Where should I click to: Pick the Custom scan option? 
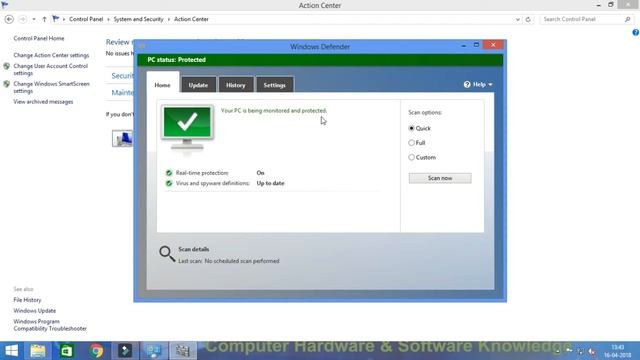point(411,157)
